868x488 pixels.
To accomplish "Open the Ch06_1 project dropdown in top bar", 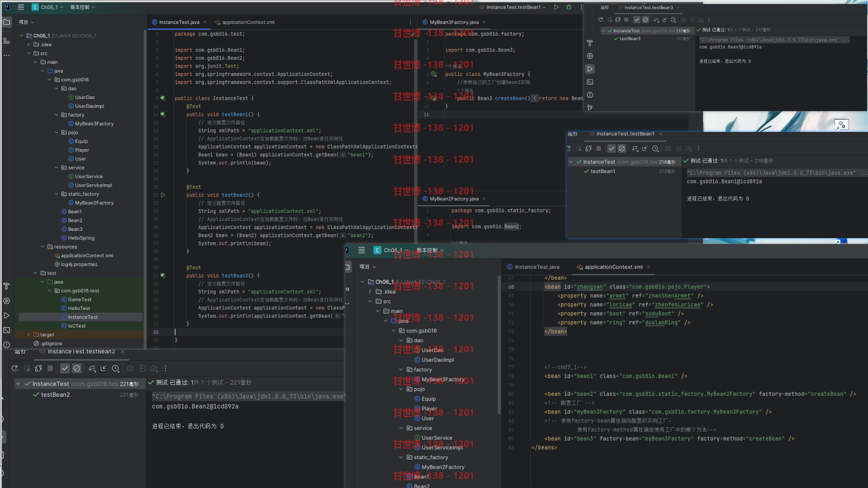I will click(x=47, y=7).
